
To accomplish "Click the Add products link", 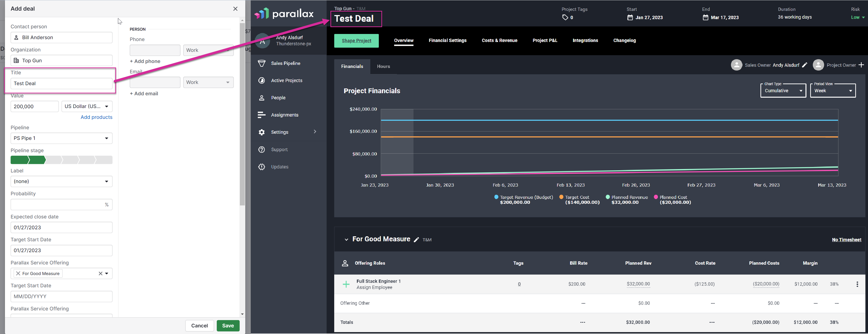I will 96,117.
